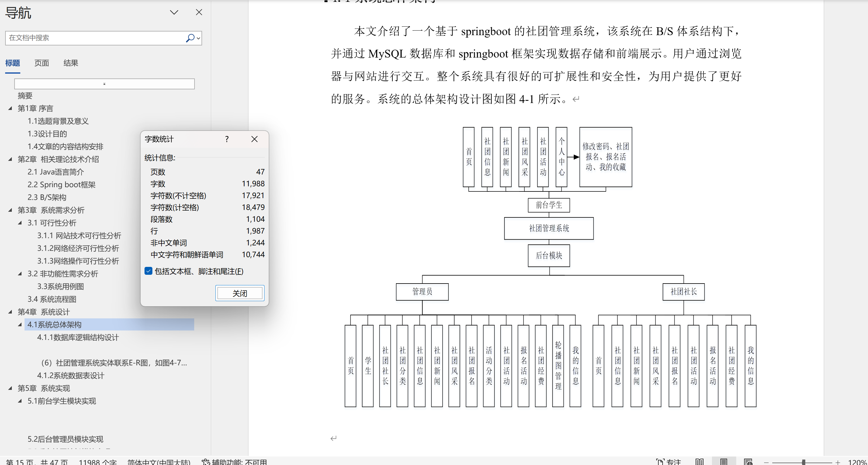Switch to Web Layout view icon
Screen dimensions: 868x465
tap(748, 462)
